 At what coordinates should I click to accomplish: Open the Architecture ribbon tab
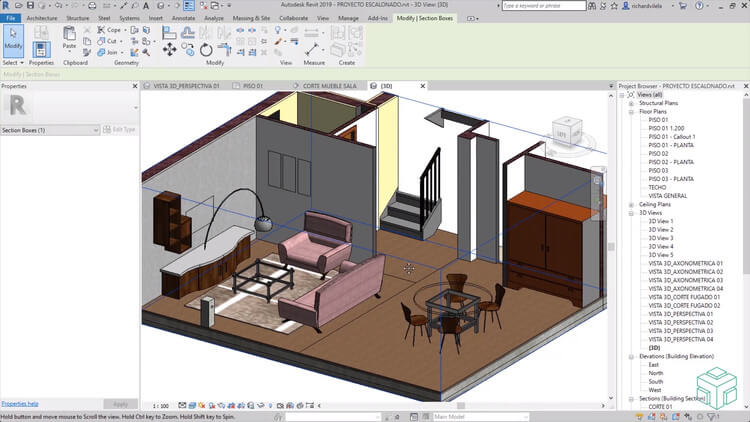(41, 18)
